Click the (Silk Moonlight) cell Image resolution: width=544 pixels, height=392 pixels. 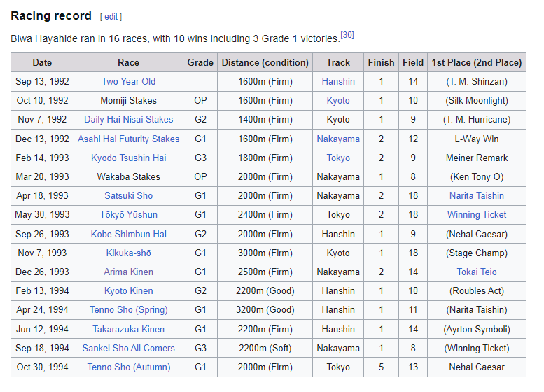477,101
